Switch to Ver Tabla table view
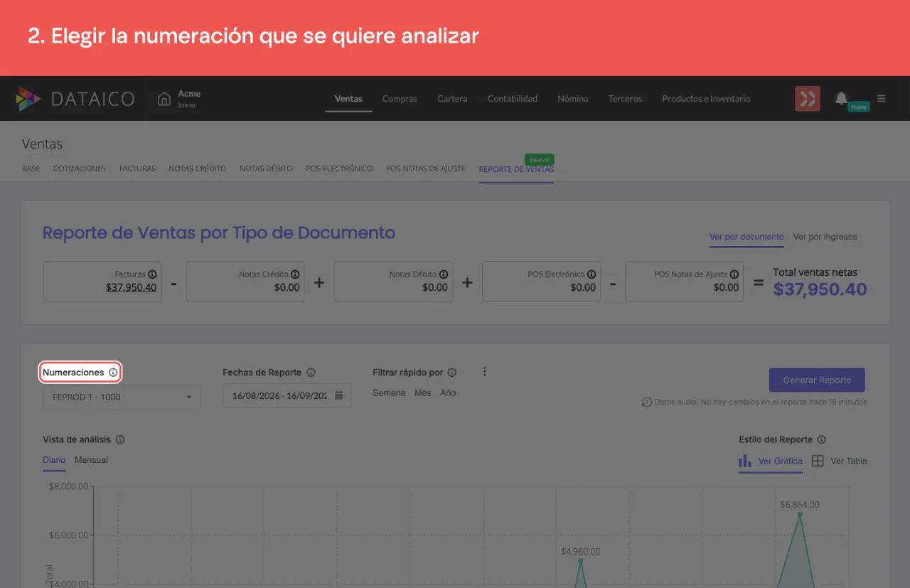Image resolution: width=910 pixels, height=588 pixels. pyautogui.click(x=840, y=461)
